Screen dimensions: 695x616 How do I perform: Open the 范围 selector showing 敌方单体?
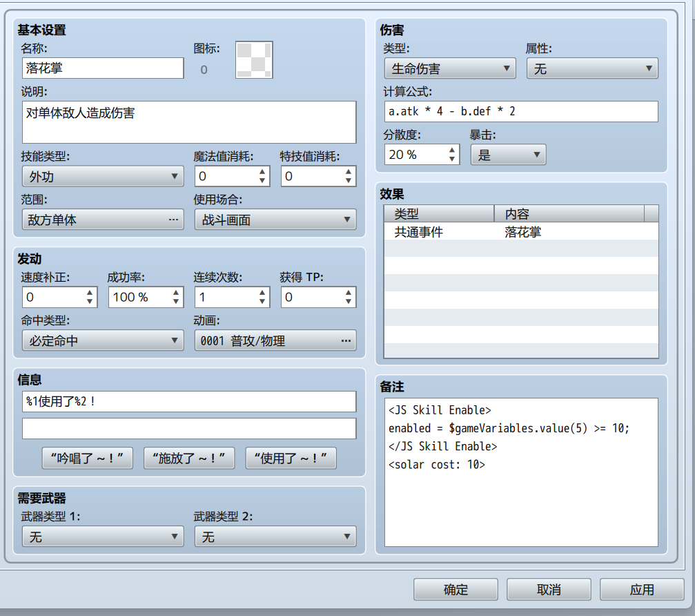click(x=103, y=220)
